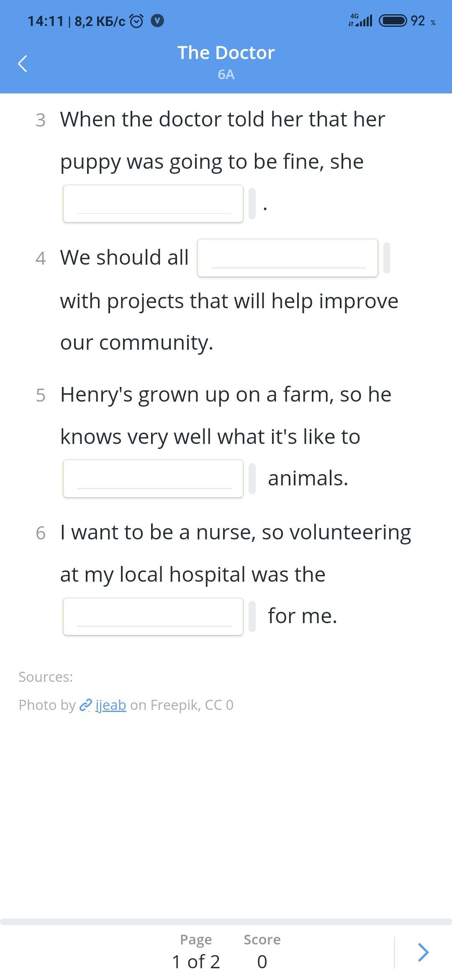Open the ijeab photo credit link
The width and height of the screenshot is (452, 980).
point(110,705)
